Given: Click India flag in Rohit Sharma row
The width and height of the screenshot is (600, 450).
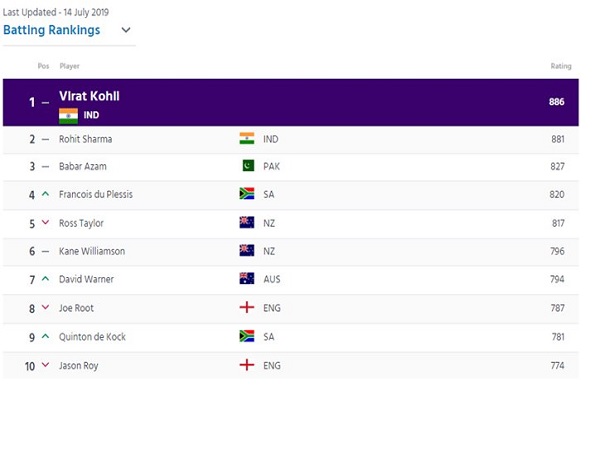Looking at the screenshot, I should 247,139.
